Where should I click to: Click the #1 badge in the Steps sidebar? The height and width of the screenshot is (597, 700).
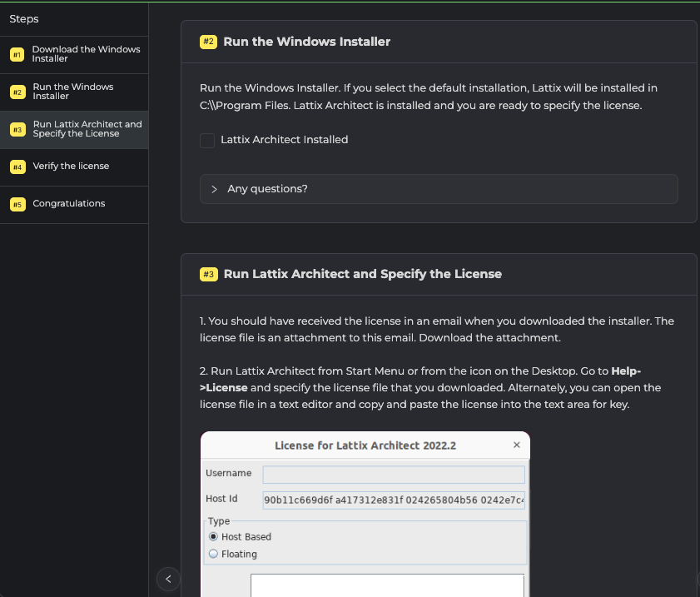[17, 55]
